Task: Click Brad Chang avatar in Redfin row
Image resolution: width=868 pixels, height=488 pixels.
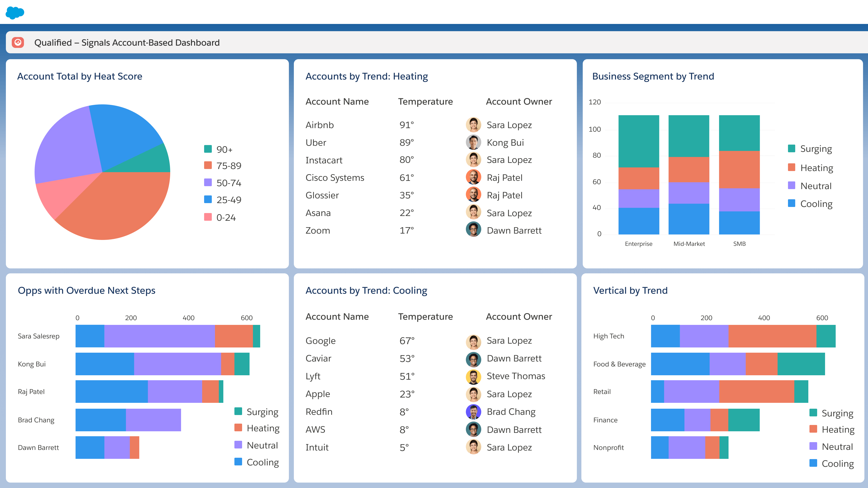Action: [473, 412]
